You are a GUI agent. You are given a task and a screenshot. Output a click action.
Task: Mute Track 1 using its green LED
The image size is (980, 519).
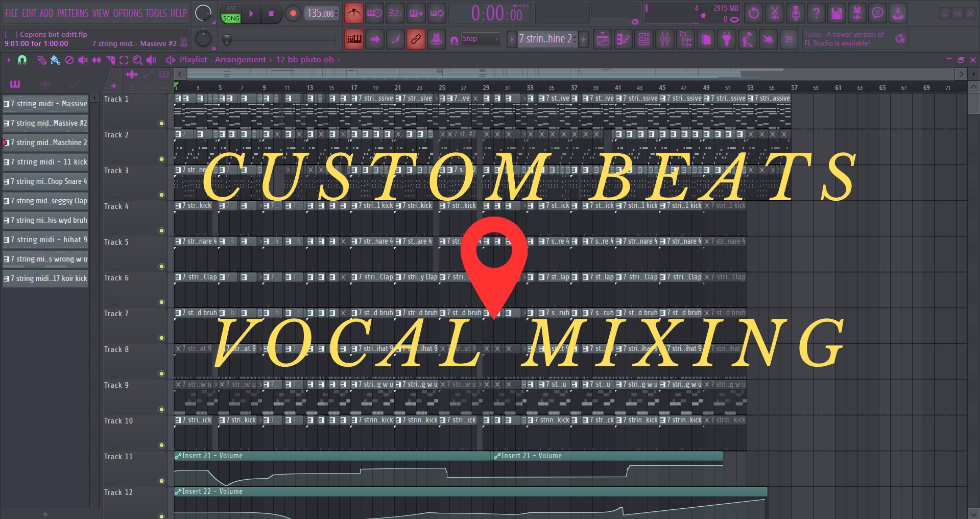pyautogui.click(x=161, y=123)
